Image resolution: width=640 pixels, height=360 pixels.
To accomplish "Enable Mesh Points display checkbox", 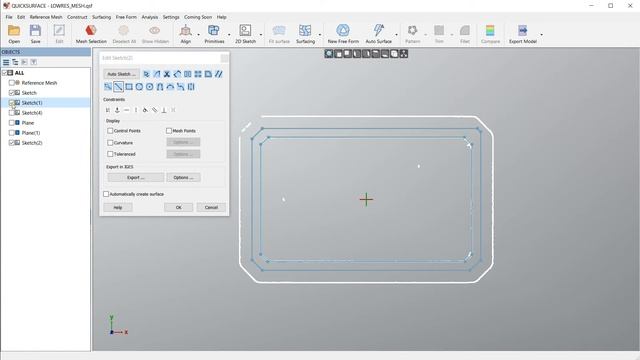I will (169, 131).
